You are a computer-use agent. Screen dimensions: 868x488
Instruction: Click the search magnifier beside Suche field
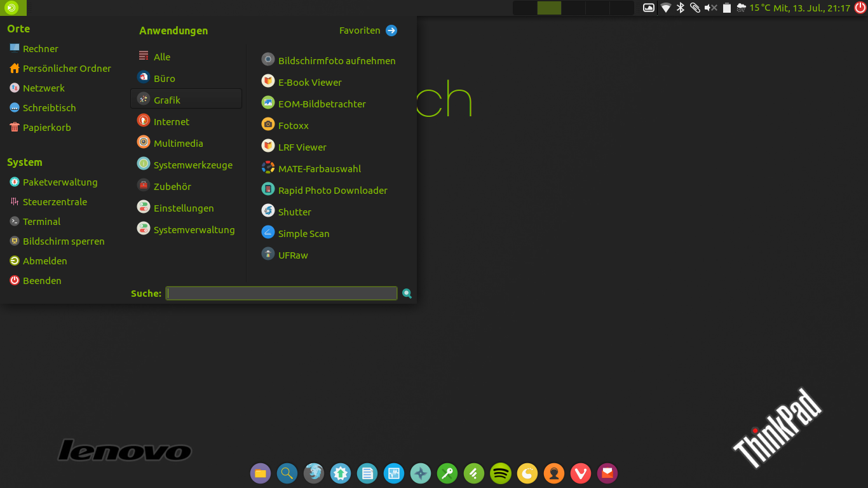[407, 294]
